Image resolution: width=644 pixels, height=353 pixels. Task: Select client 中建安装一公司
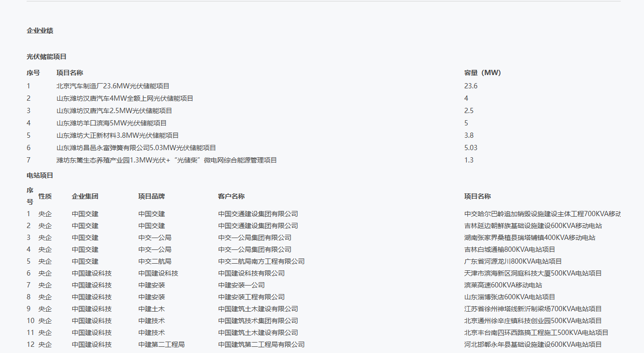pos(241,285)
